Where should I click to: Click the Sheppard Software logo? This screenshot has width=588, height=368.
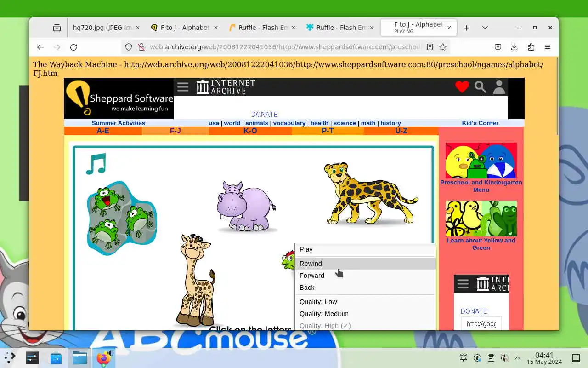119,98
